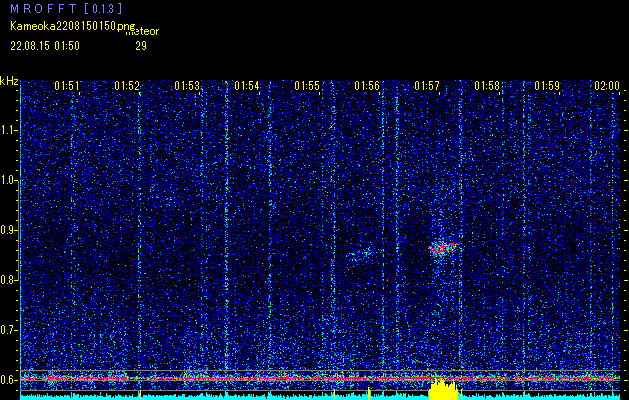Click the 0.9 kHz axis label
The width and height of the screenshot is (629, 400).
pyautogui.click(x=8, y=230)
